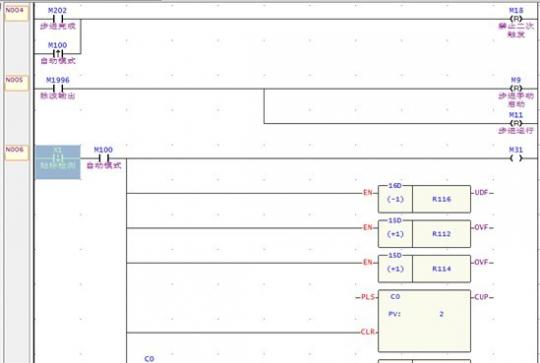The image size is (540, 363).
Task: Click the (-1) instruction cell of R116
Action: (395, 199)
